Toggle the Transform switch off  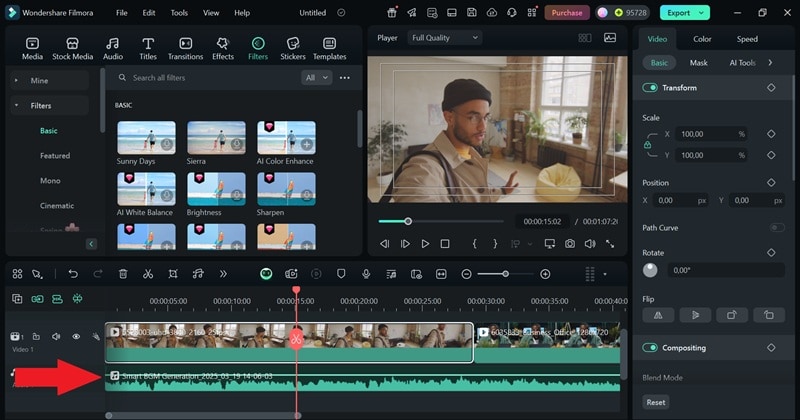(651, 88)
